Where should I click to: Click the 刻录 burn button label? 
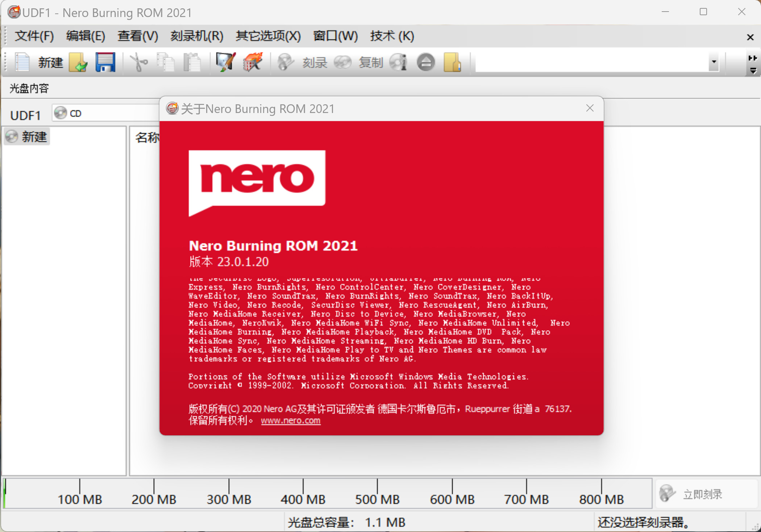(x=315, y=62)
